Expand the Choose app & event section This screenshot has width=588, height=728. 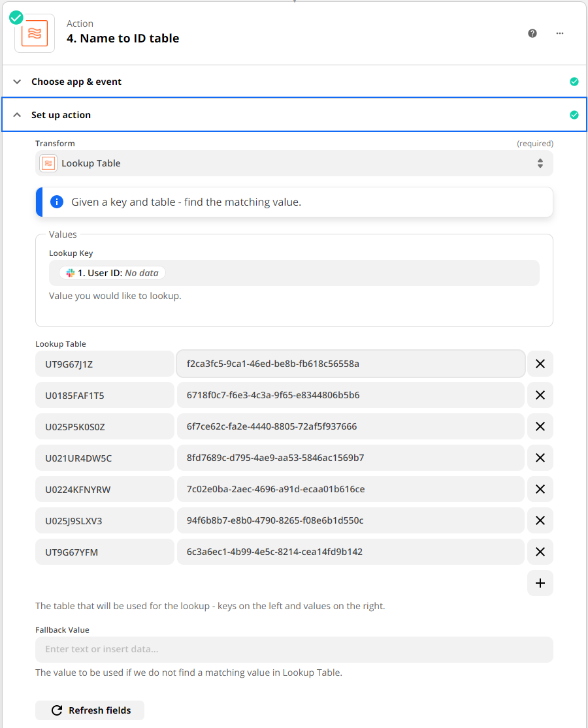[x=76, y=82]
